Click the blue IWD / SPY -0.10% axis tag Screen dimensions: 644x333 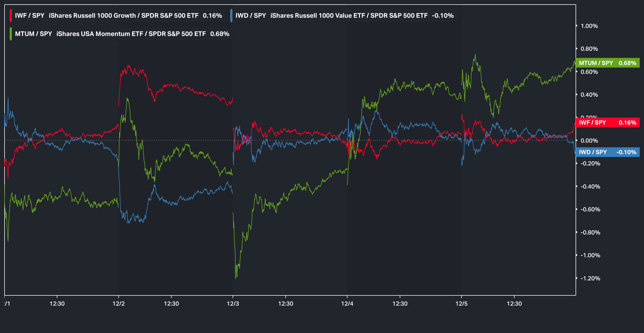[x=608, y=152]
